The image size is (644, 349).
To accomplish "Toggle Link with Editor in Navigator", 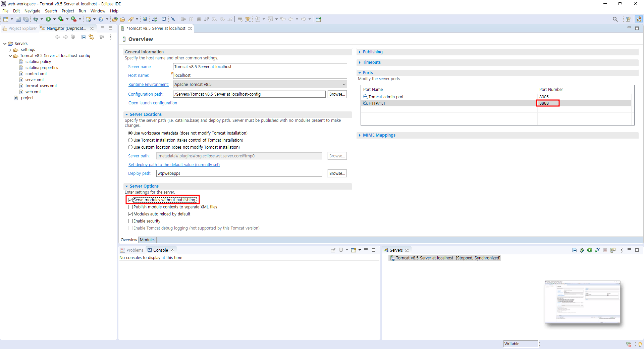I will pyautogui.click(x=91, y=37).
